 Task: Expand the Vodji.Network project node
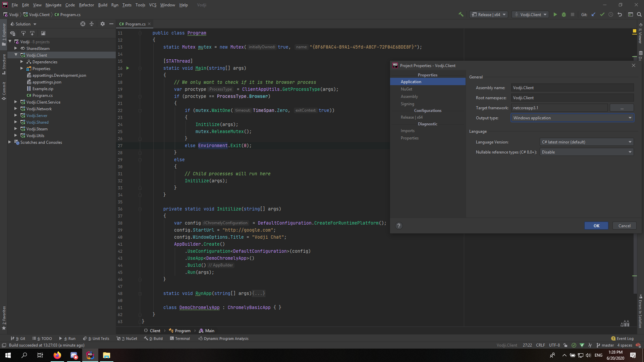click(15, 109)
